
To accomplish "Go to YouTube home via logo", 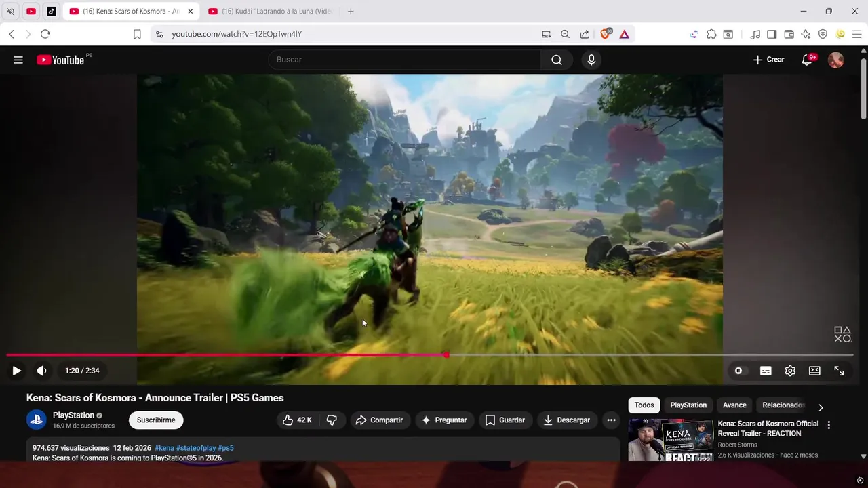I will [x=61, y=60].
